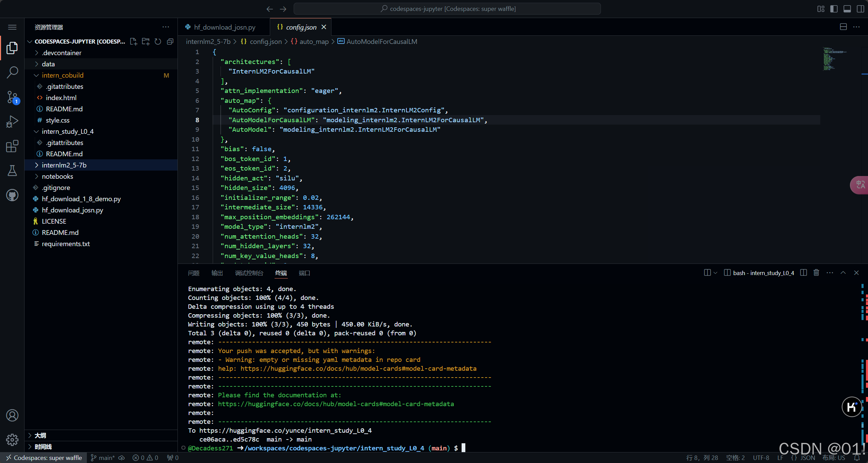Switch to hf_download_josn.py editor tab

pyautogui.click(x=224, y=27)
